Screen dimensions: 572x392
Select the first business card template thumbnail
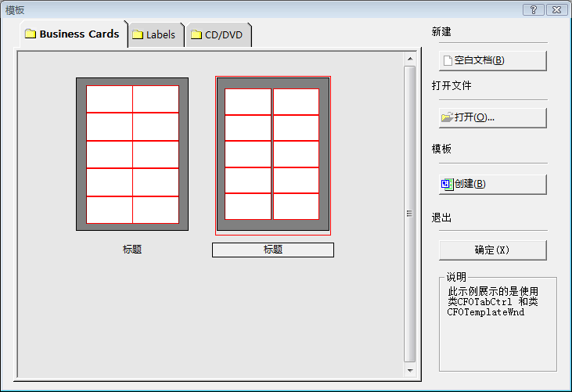click(x=132, y=154)
